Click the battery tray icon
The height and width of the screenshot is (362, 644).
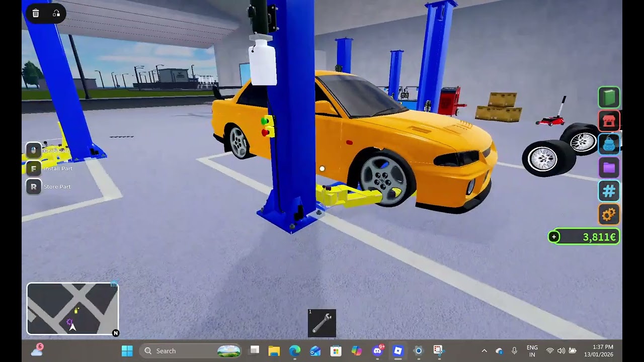tap(573, 351)
